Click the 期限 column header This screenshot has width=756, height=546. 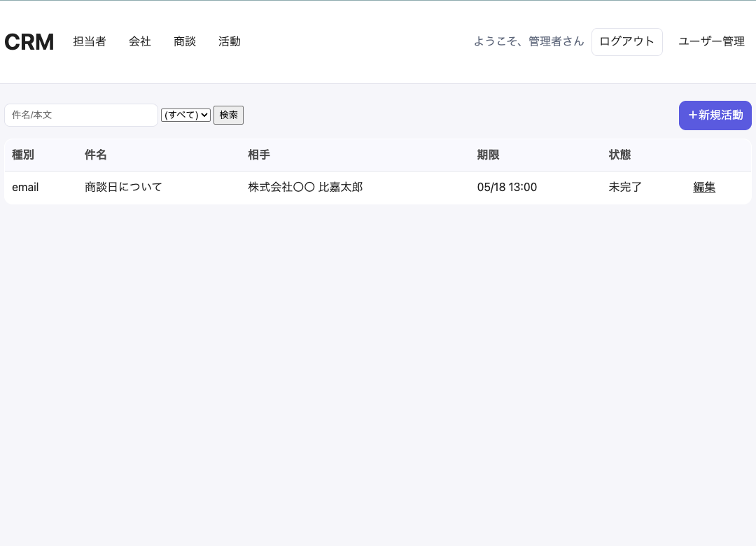[x=488, y=155]
